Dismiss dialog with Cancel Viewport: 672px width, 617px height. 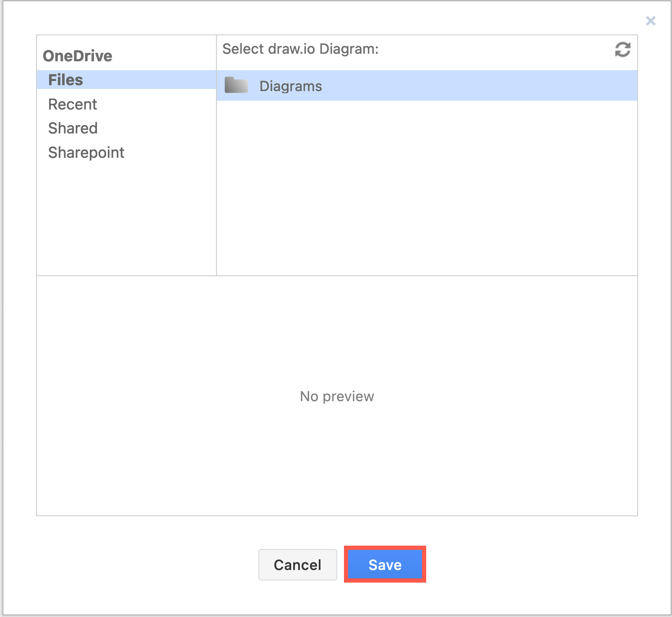coord(297,565)
